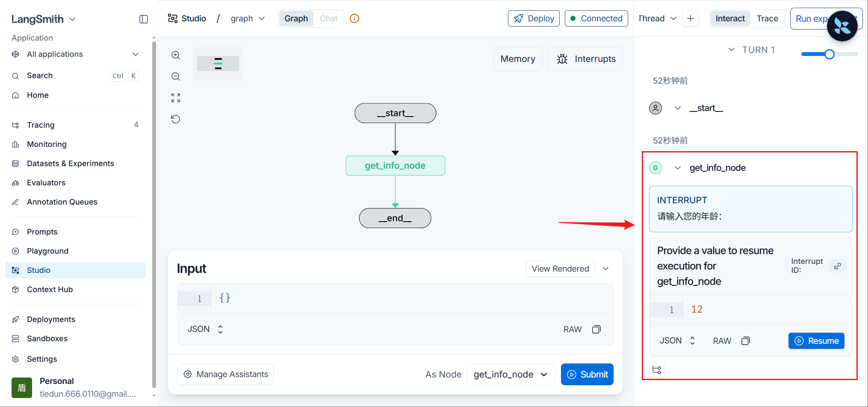868x407 pixels.
Task: Collapse the left sidebar panel icon
Action: tap(144, 19)
